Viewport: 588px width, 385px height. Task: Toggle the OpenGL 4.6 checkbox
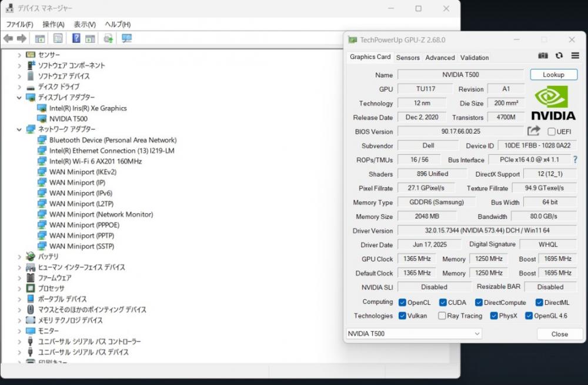tap(529, 316)
